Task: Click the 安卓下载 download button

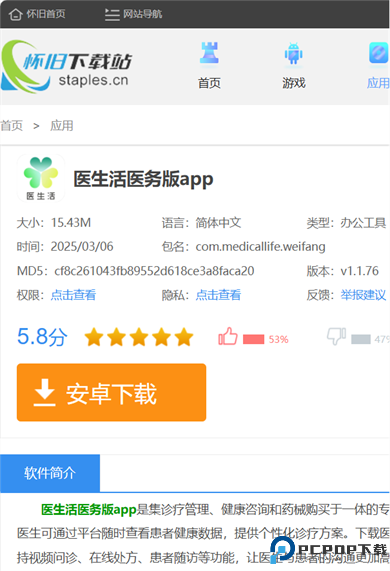Action: pyautogui.click(x=111, y=393)
